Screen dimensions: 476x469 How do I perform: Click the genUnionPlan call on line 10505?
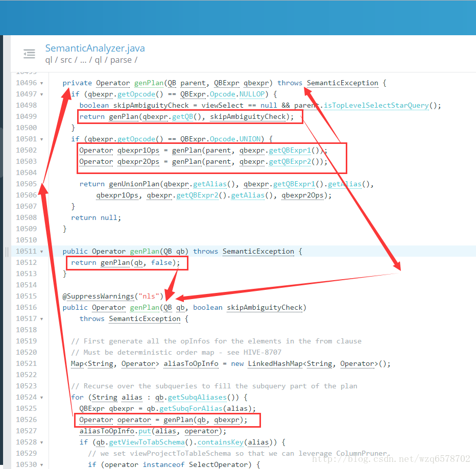134,184
